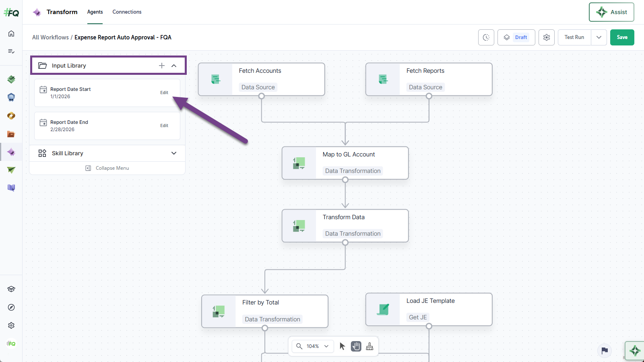The width and height of the screenshot is (644, 362).
Task: Select the Map to GL Account node
Action: 345,163
